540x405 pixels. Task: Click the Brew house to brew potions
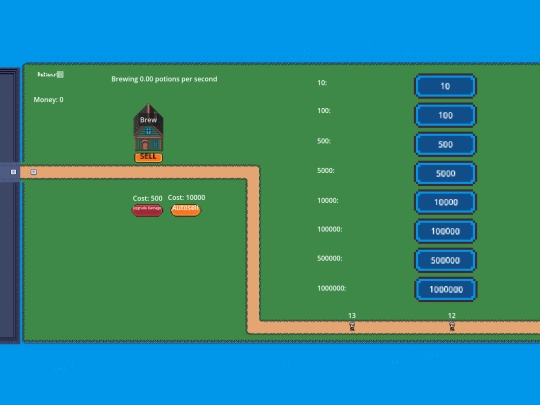148,127
